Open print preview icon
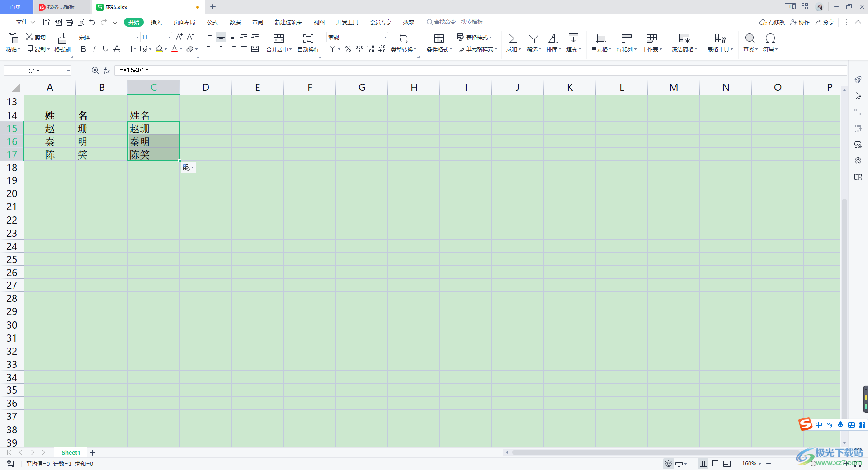 [81, 22]
